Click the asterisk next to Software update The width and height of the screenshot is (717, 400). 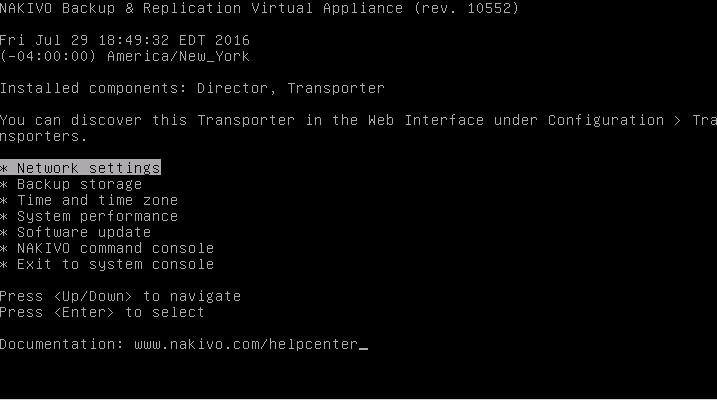(x=4, y=233)
